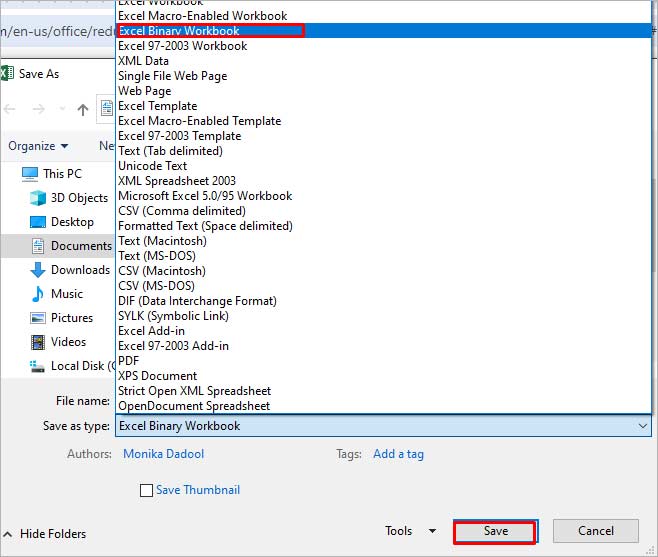
Task: Select XPS Document format
Action: (384, 376)
